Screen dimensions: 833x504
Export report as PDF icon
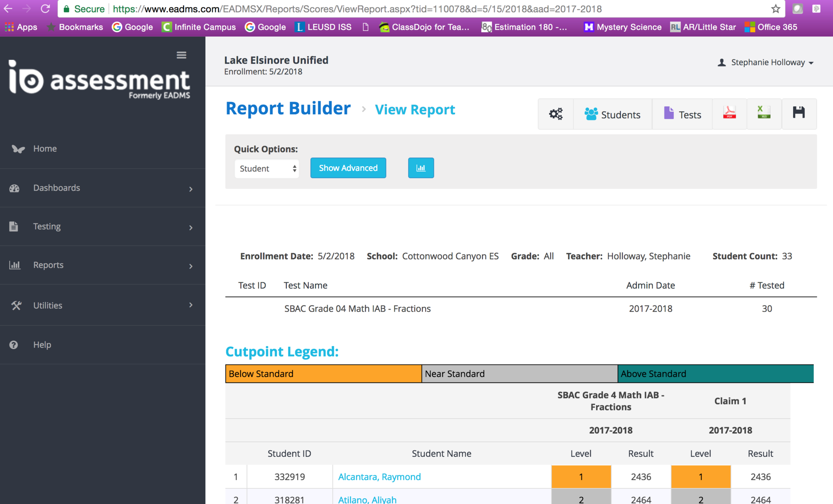[x=729, y=113]
